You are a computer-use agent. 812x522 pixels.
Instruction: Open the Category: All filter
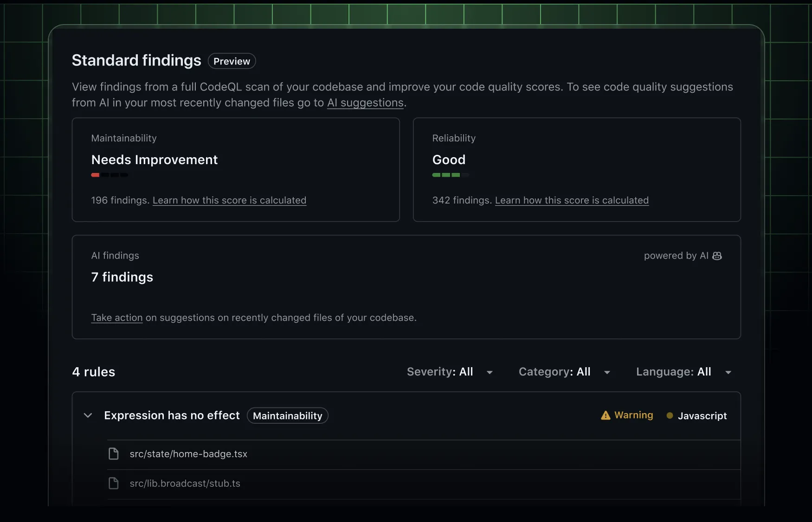[554, 372]
